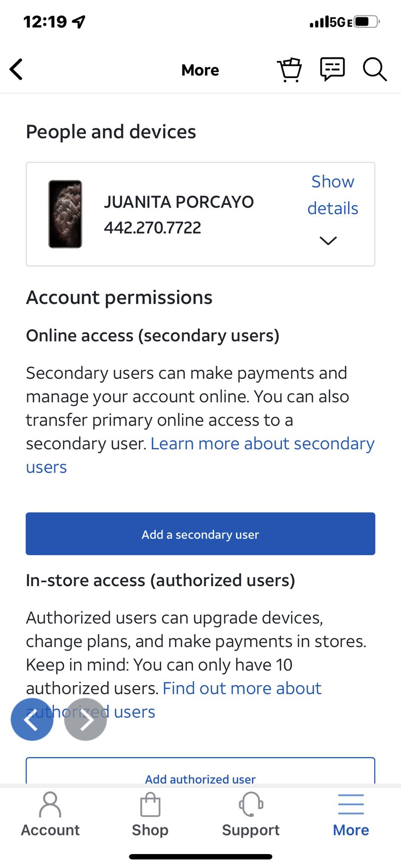The image size is (401, 868).
Task: Tap Add authorized user button
Action: (200, 771)
